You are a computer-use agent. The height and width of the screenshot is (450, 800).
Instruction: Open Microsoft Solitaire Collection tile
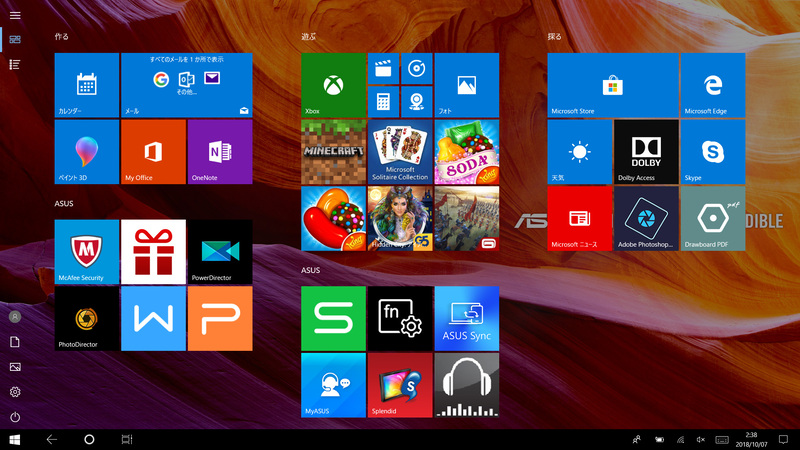point(400,152)
